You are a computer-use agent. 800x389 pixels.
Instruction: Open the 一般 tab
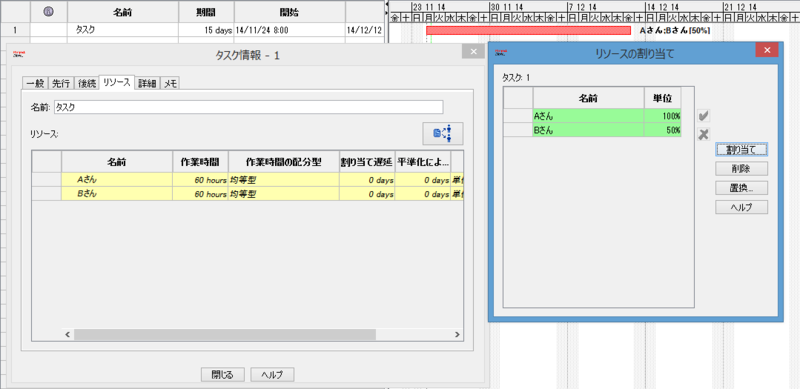coord(35,84)
